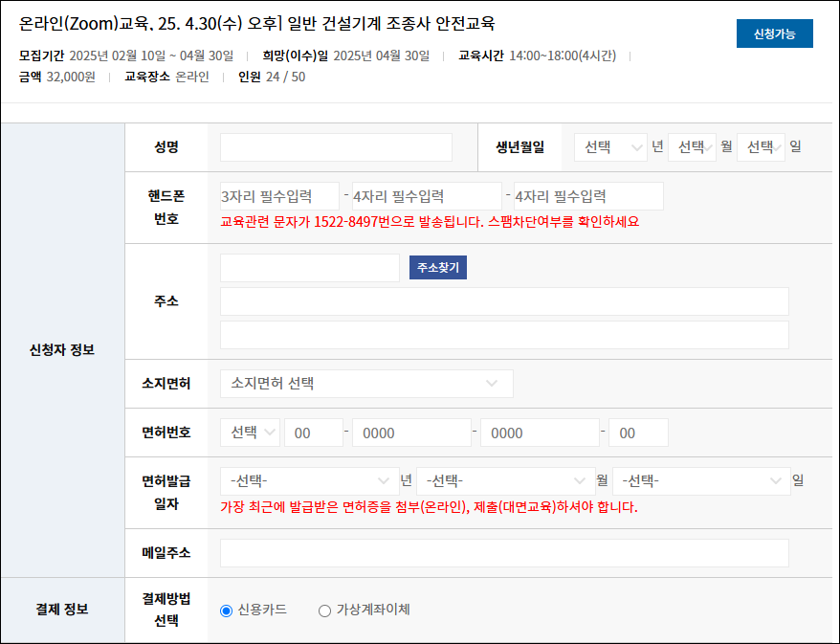Open the 면허발급일자 day dropdown
Screen dimensions: 840x644
coord(701,481)
